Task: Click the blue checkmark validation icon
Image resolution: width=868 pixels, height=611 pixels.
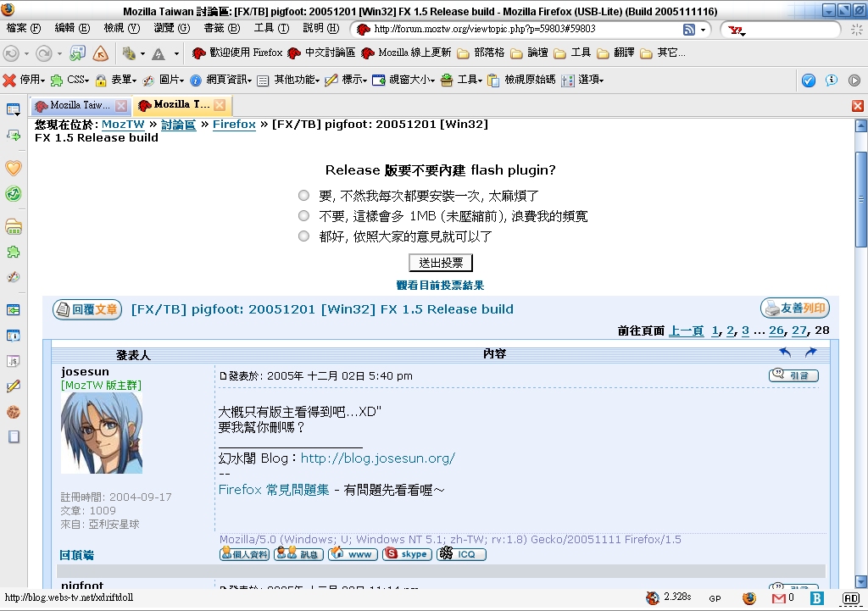Action: coord(808,81)
